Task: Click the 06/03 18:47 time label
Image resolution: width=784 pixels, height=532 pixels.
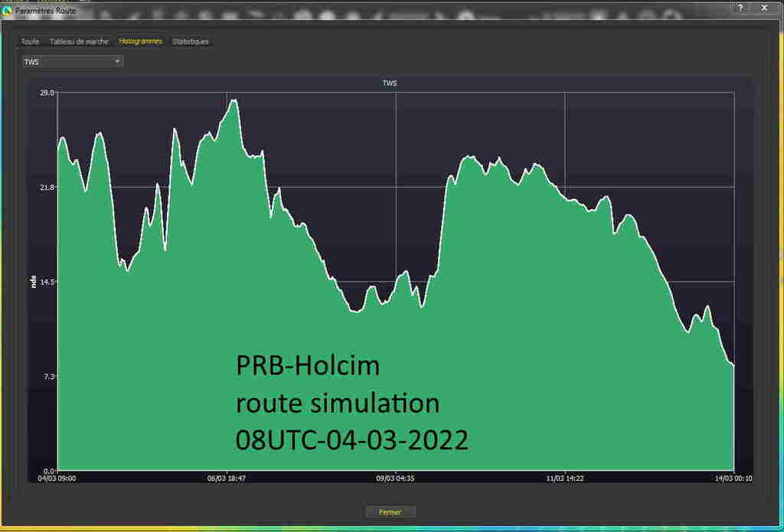Action: click(x=227, y=478)
